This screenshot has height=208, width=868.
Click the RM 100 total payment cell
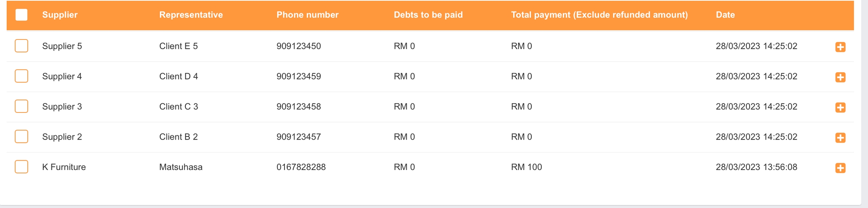click(x=526, y=167)
